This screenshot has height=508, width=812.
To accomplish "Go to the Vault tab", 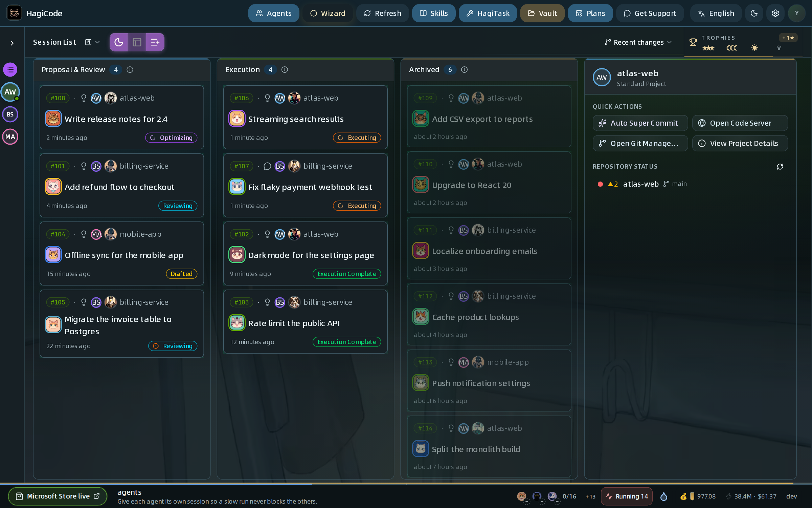I will coord(542,13).
